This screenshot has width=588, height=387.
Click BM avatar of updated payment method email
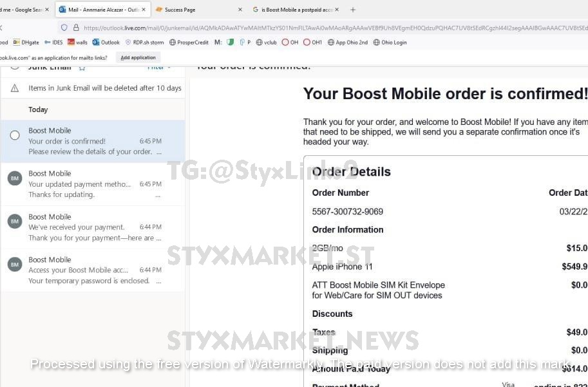(15, 178)
